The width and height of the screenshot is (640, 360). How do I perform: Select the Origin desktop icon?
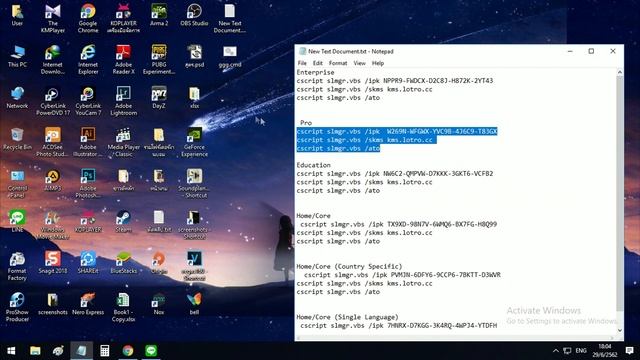(x=159, y=263)
